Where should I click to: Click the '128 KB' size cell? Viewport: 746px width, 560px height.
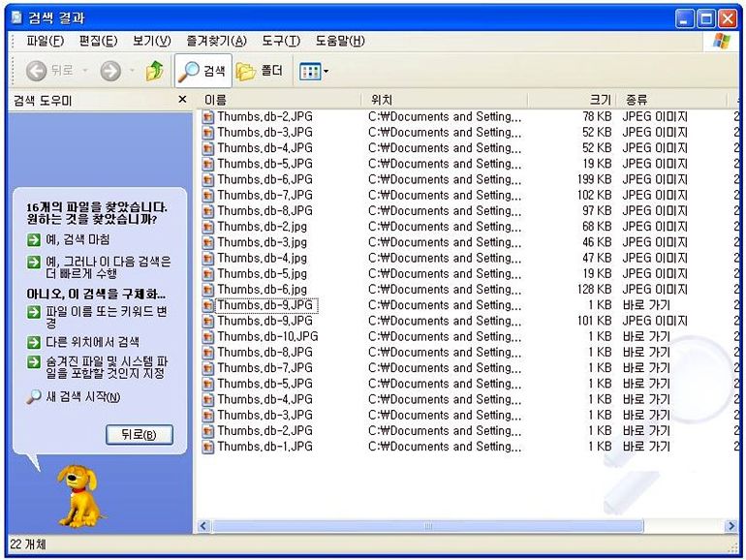pyautogui.click(x=594, y=290)
